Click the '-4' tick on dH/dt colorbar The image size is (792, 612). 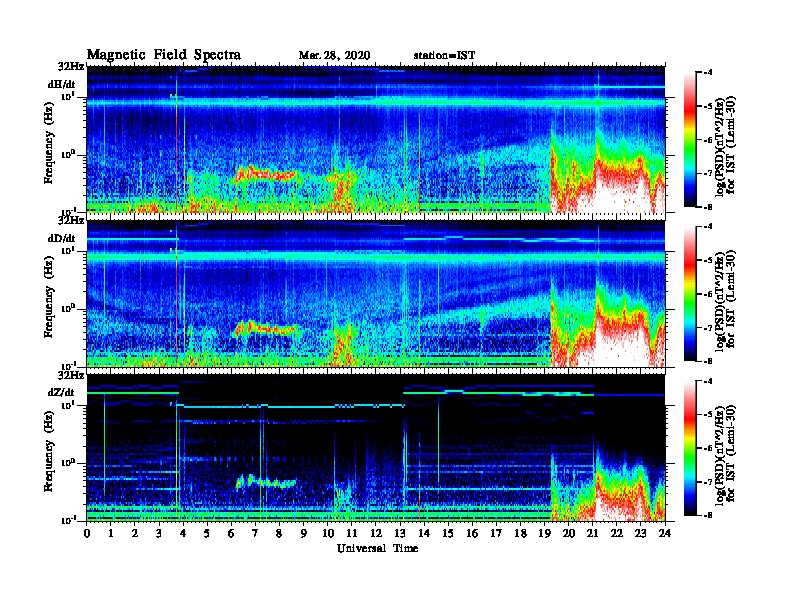[x=707, y=73]
